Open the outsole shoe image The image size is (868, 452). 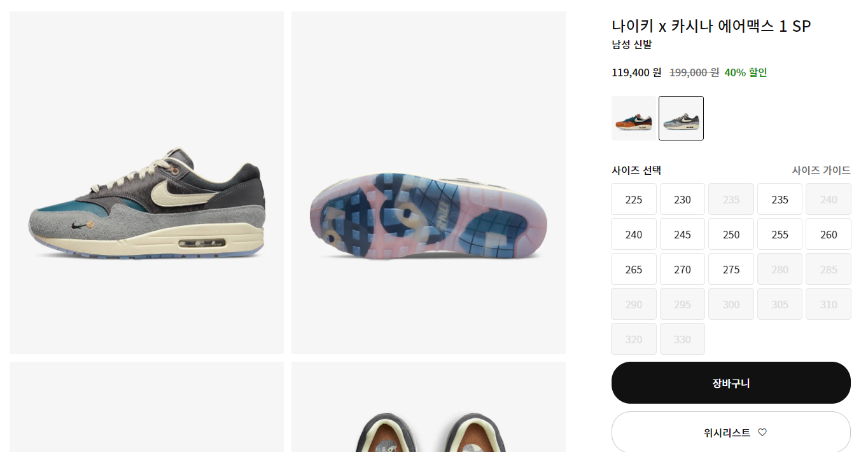(x=428, y=182)
